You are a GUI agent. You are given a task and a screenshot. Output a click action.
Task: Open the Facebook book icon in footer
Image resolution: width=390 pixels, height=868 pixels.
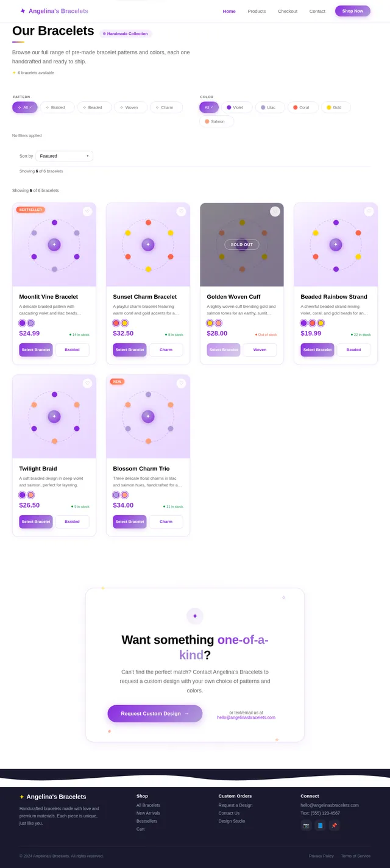[320, 825]
